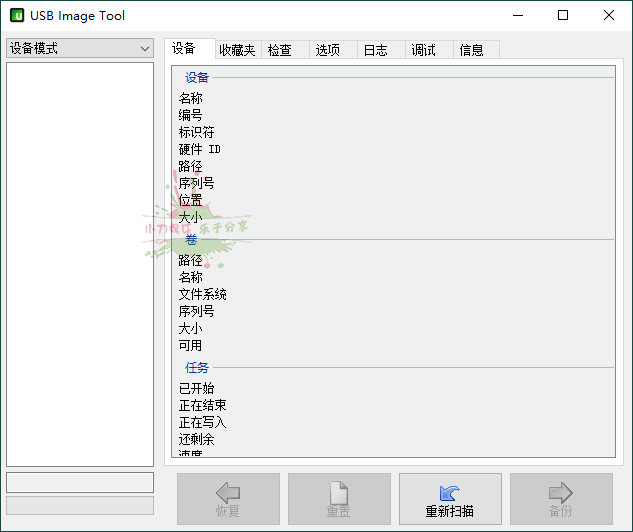Viewport: 633px width, 532px height.
Task: Click the 重置 (Reset) page icon button
Action: 339,499
